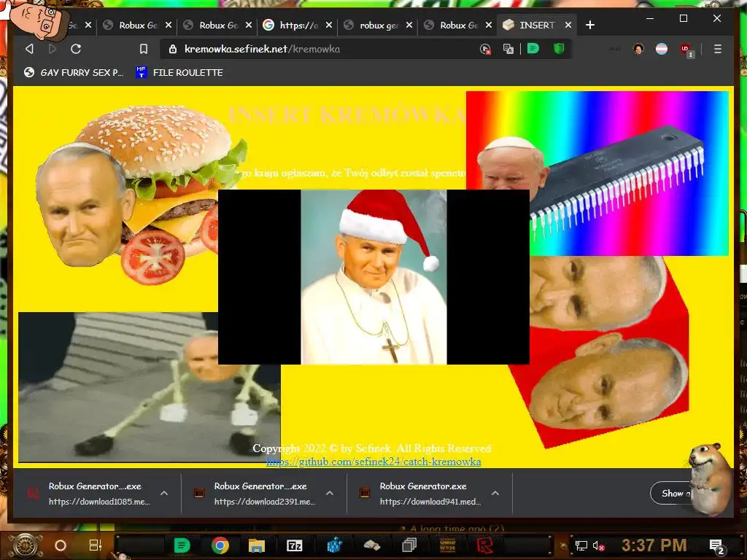Open Task View on the taskbar
The width and height of the screenshot is (747, 560).
(x=96, y=545)
